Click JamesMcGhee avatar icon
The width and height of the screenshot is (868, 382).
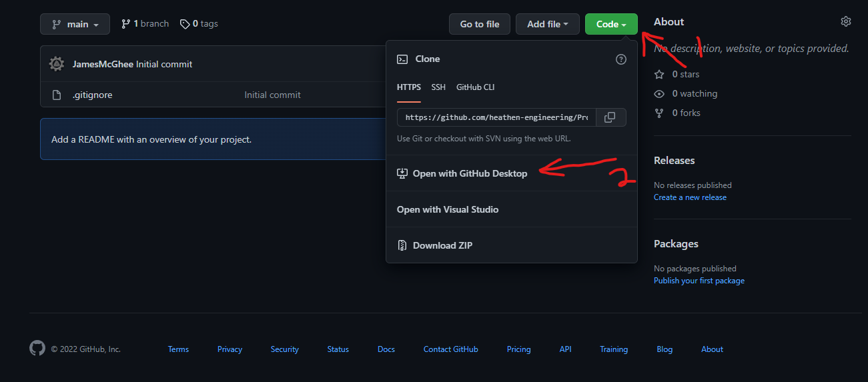click(x=57, y=64)
